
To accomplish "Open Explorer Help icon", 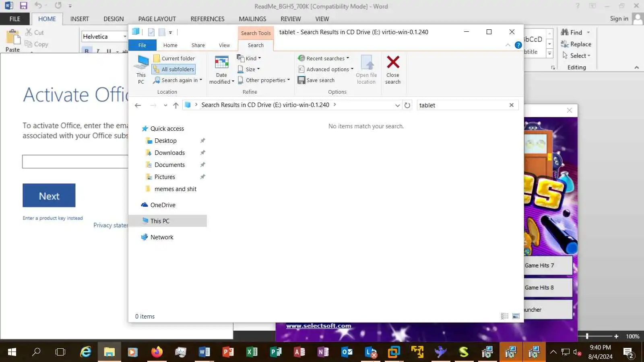I will point(518,45).
